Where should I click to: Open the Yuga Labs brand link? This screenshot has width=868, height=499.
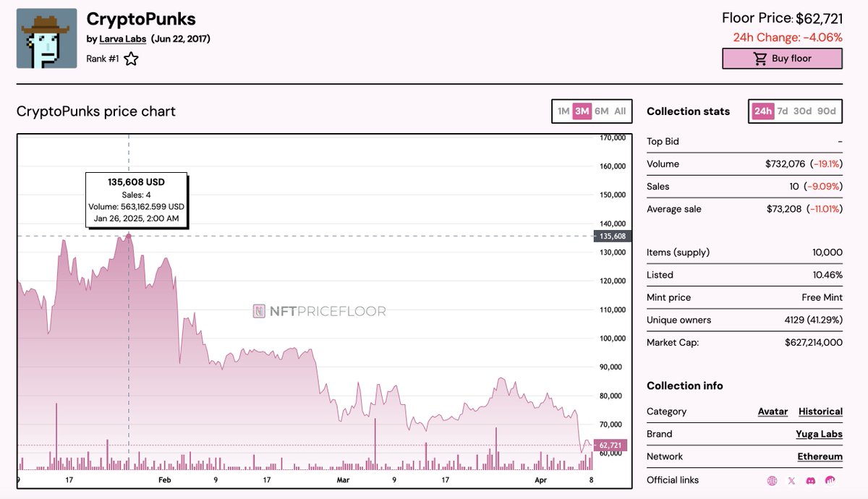tap(819, 434)
